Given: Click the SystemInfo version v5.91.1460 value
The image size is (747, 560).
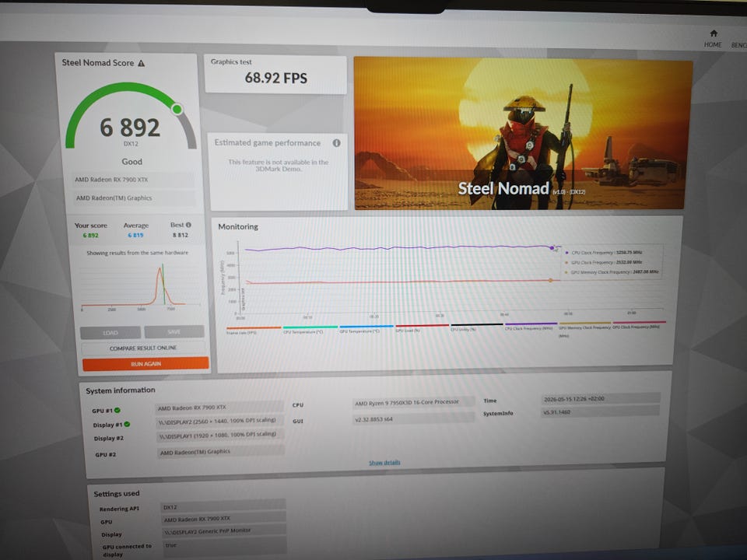Looking at the screenshot, I should click(x=601, y=411).
